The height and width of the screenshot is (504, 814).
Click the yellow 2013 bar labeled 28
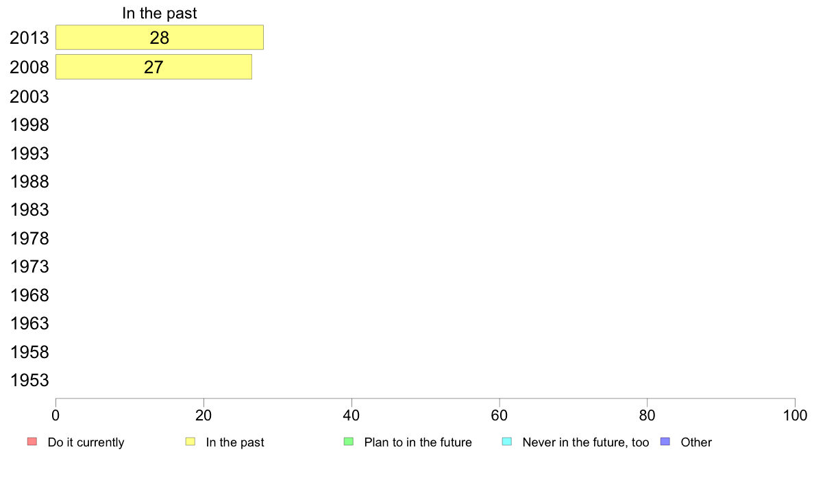[160, 38]
